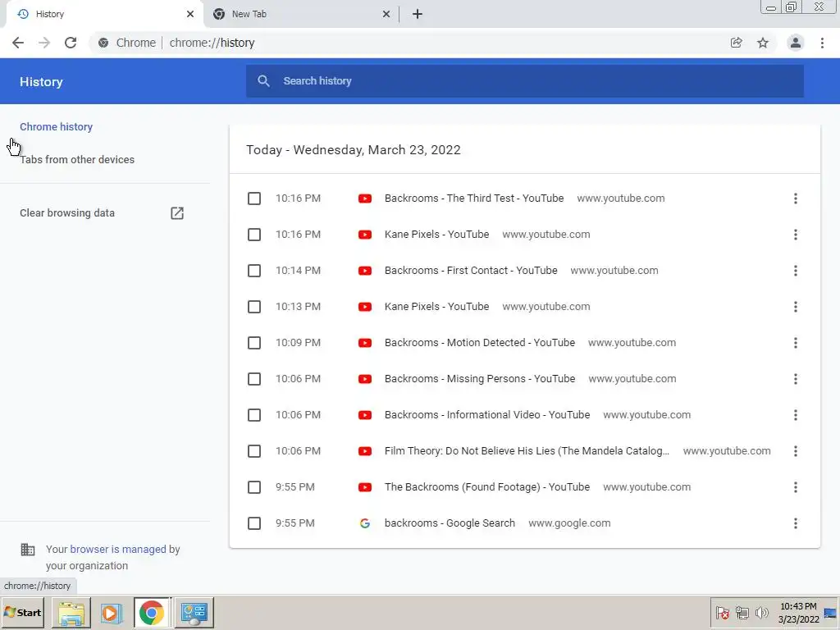Focus the Search history field

(x=524, y=81)
